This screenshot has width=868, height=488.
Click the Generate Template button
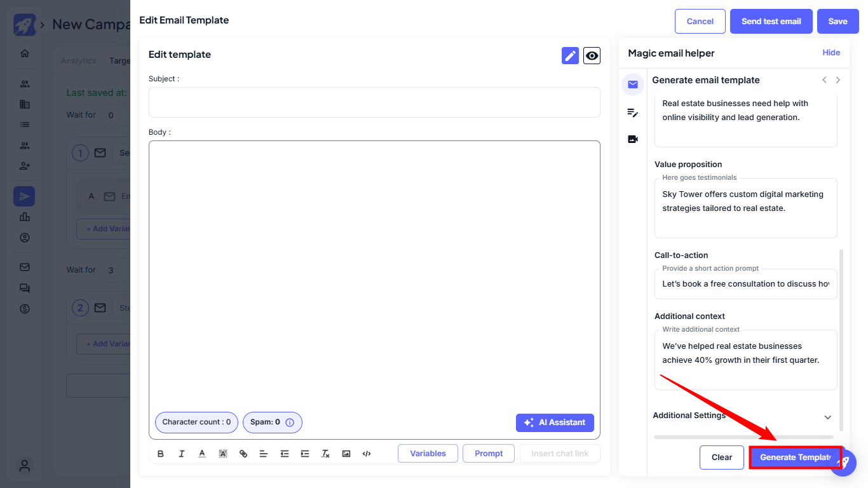pos(796,457)
